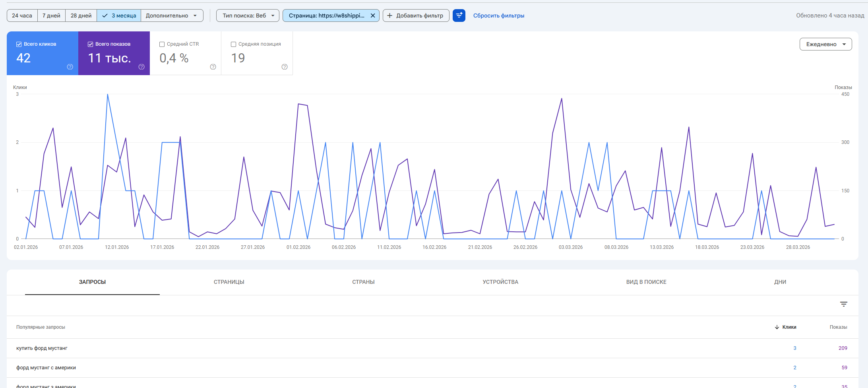Switch to the УСТРОЙСТВА tab

(500, 282)
